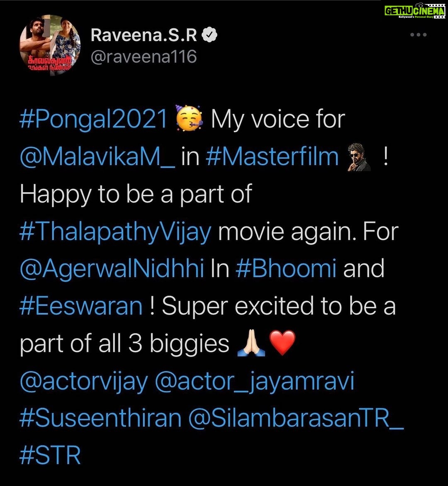The height and width of the screenshot is (486, 448).
Task: Click the folded hands emoji
Action: tap(251, 343)
